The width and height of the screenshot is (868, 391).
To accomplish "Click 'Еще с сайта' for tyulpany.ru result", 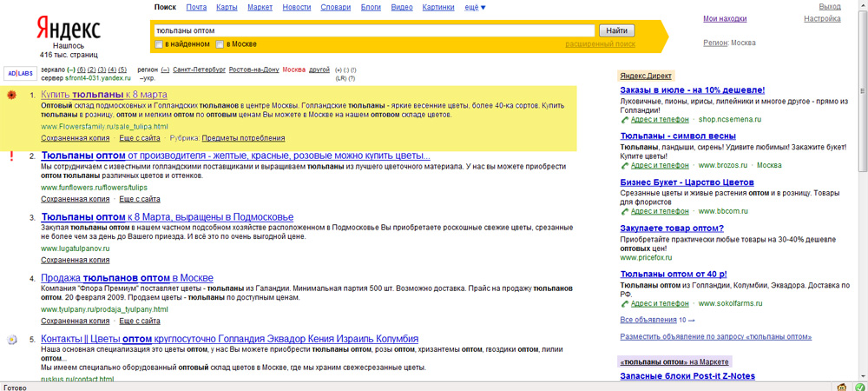I will point(140,321).
